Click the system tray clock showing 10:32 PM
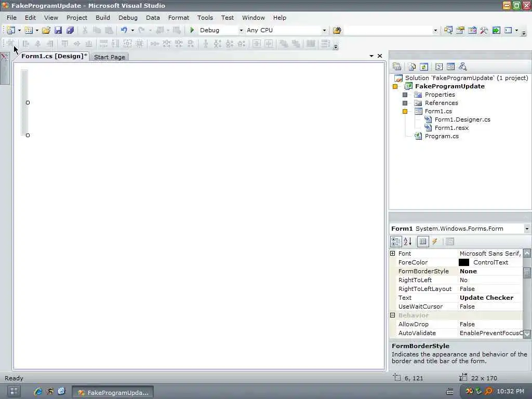Screen dimensions: 532x399 pos(510,391)
